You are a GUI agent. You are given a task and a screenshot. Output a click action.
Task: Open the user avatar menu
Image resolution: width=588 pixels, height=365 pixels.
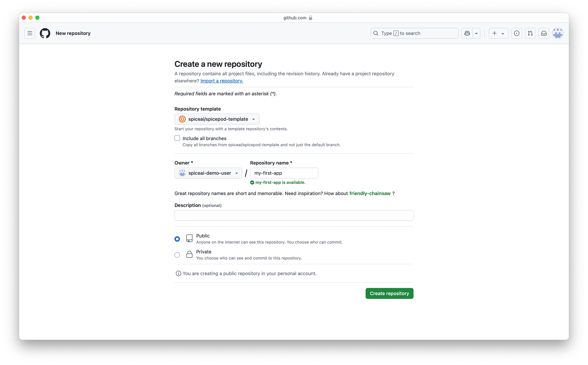click(x=558, y=33)
